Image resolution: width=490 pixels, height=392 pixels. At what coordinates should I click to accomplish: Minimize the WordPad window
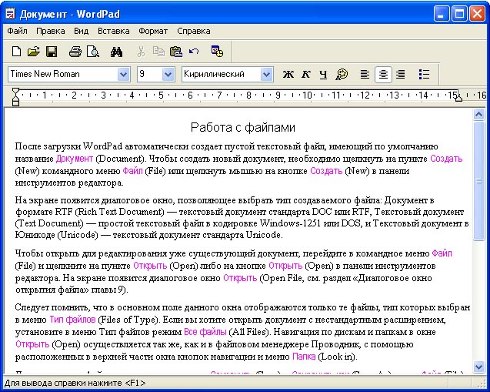[441, 14]
